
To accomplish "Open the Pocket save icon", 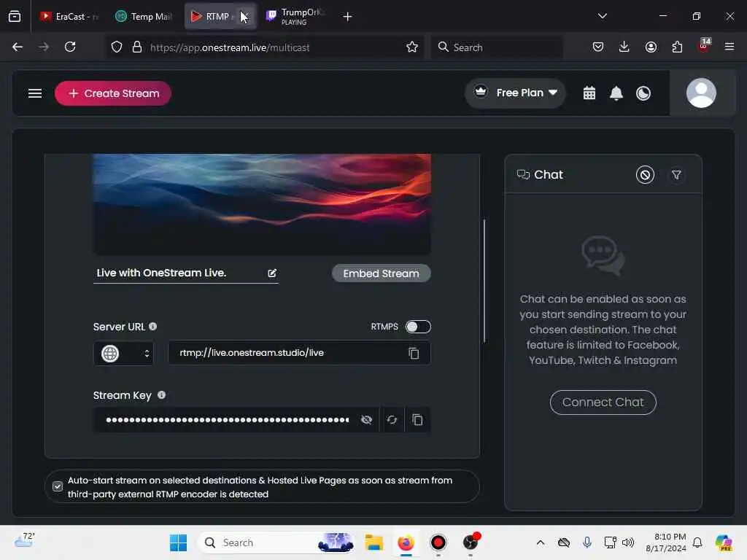I will (598, 47).
